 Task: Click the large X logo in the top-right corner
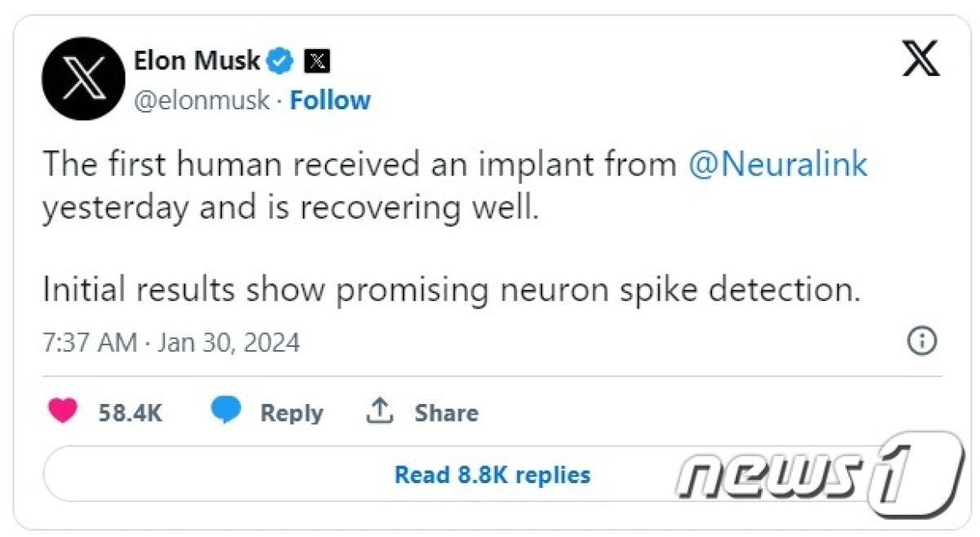tap(920, 60)
